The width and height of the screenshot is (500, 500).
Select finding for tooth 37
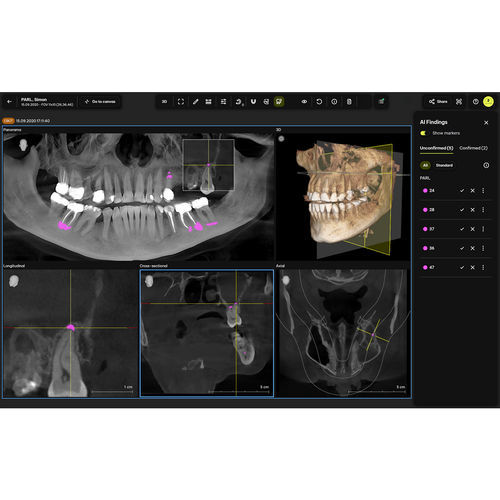tap(429, 229)
